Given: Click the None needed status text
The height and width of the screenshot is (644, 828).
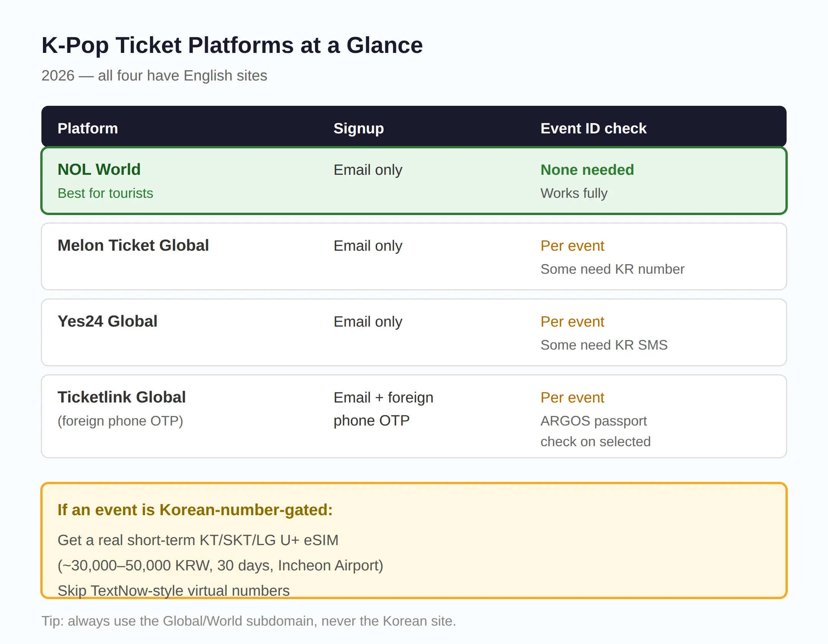Looking at the screenshot, I should tap(587, 170).
